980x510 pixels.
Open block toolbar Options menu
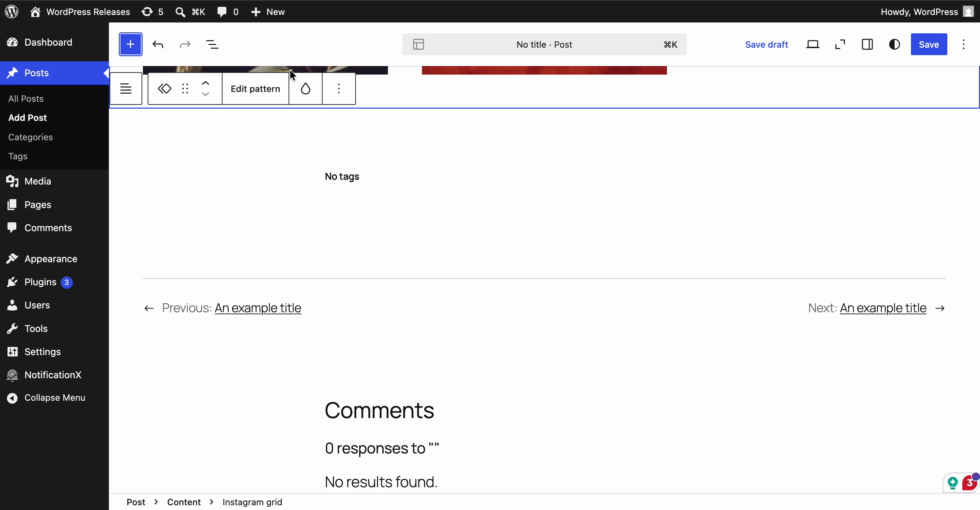(x=339, y=89)
